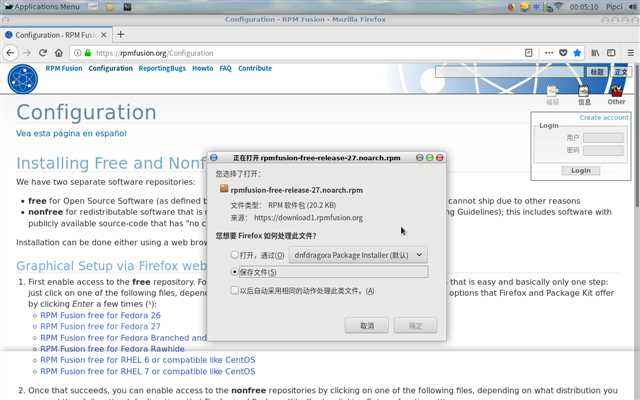
Task: Select the 打开，通过 open-with radio button
Action: point(234,255)
